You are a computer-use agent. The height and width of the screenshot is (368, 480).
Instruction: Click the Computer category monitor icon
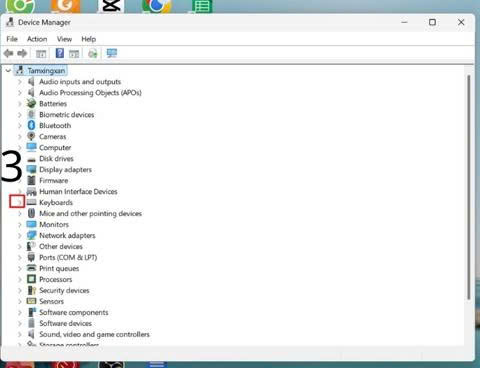pos(31,147)
